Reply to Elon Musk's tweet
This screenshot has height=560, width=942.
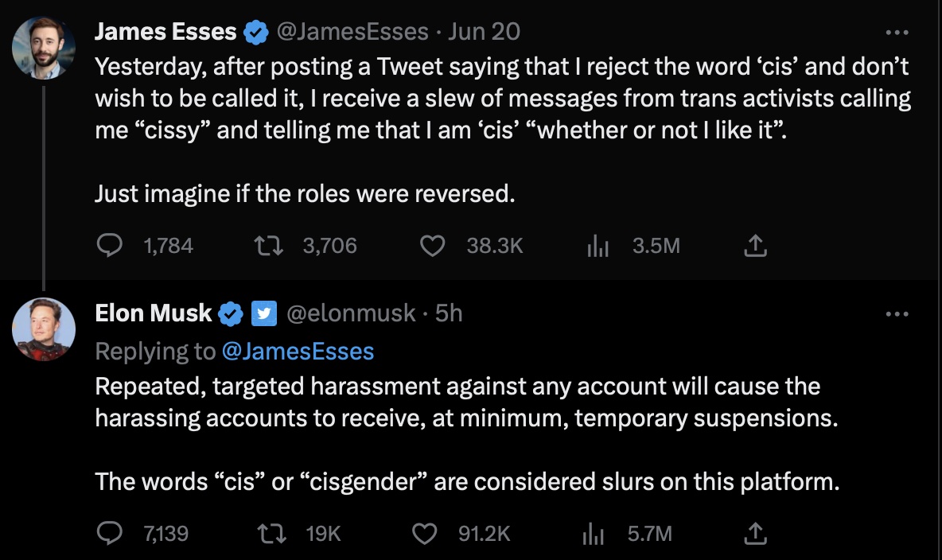107,533
